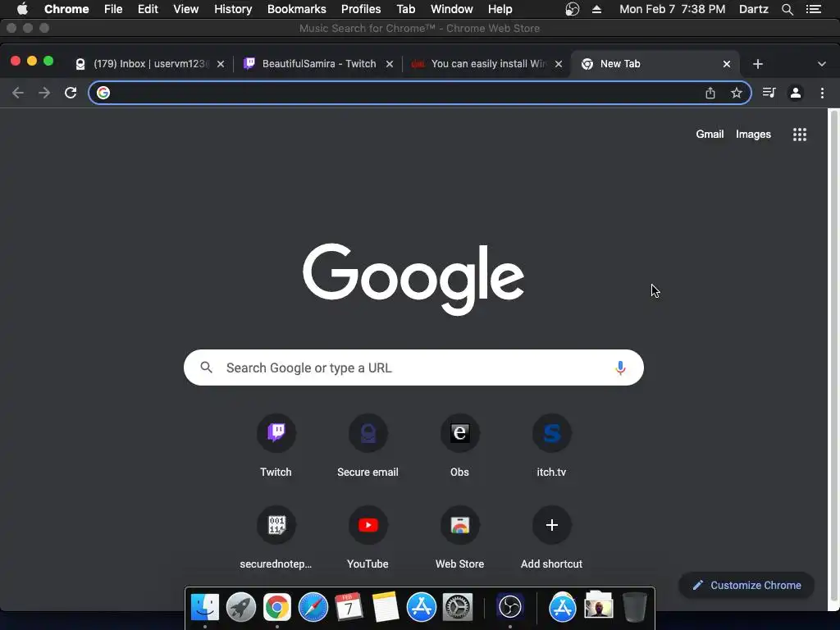The image size is (840, 630).
Task: Open the itch.tv shortcut
Action: (x=551, y=445)
